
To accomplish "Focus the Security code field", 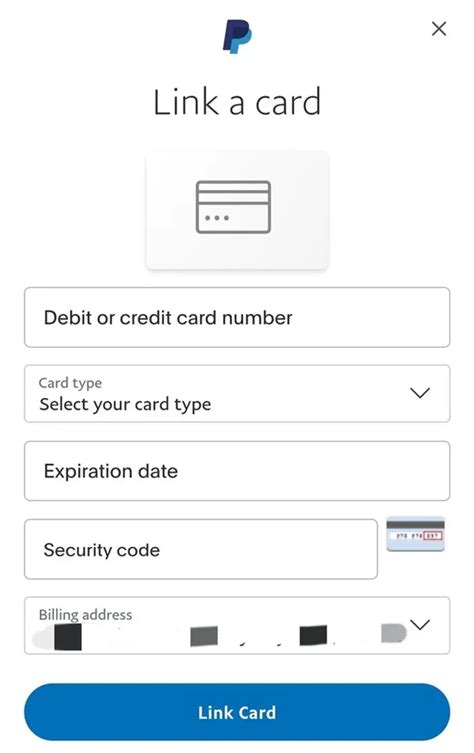I will 201,549.
